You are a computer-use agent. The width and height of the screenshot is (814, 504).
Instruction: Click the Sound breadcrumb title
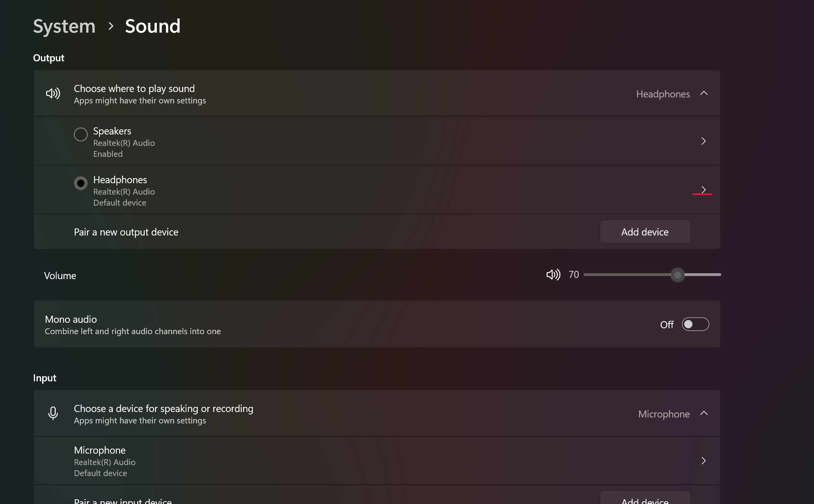[153, 26]
